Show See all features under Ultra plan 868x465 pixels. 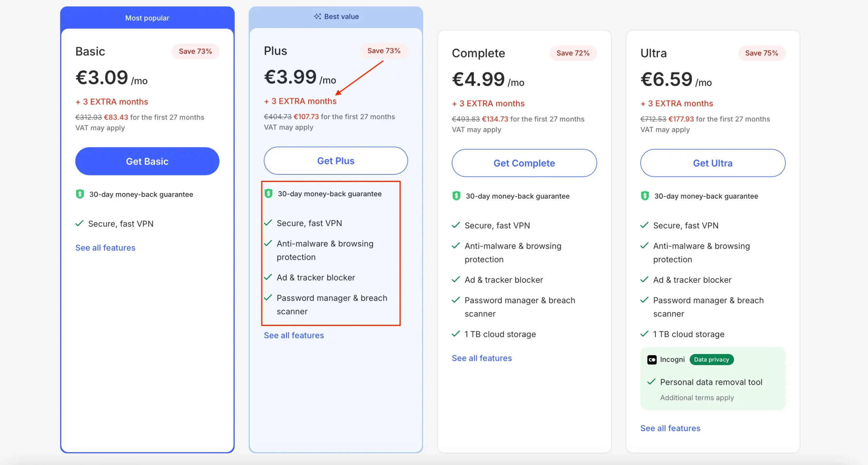pyautogui.click(x=670, y=428)
